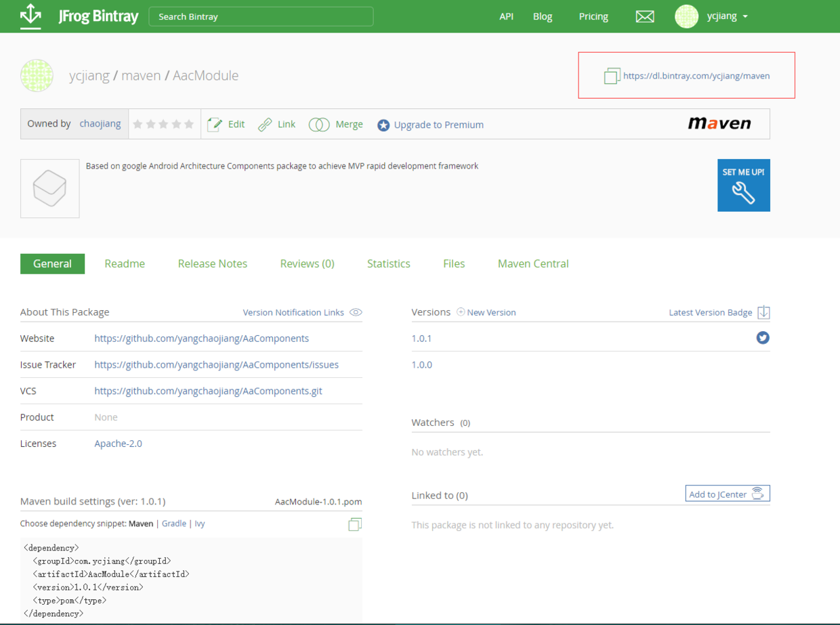Copy the dl.bintray.com repository URL icon
840x625 pixels.
pos(612,76)
